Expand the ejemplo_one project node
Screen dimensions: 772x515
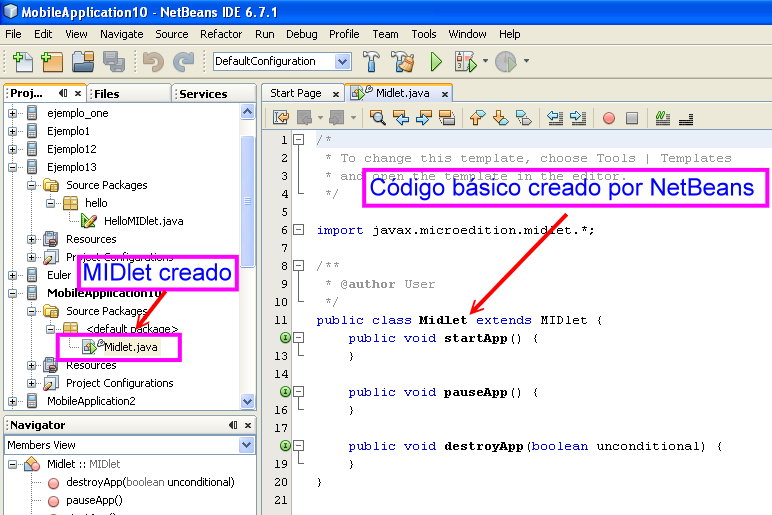[x=12, y=113]
